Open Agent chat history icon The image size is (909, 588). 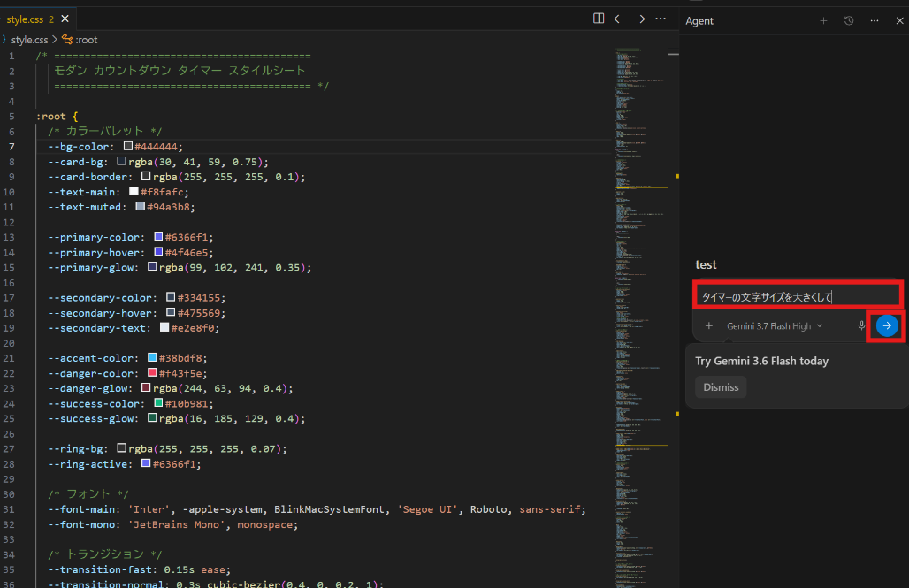pyautogui.click(x=849, y=21)
